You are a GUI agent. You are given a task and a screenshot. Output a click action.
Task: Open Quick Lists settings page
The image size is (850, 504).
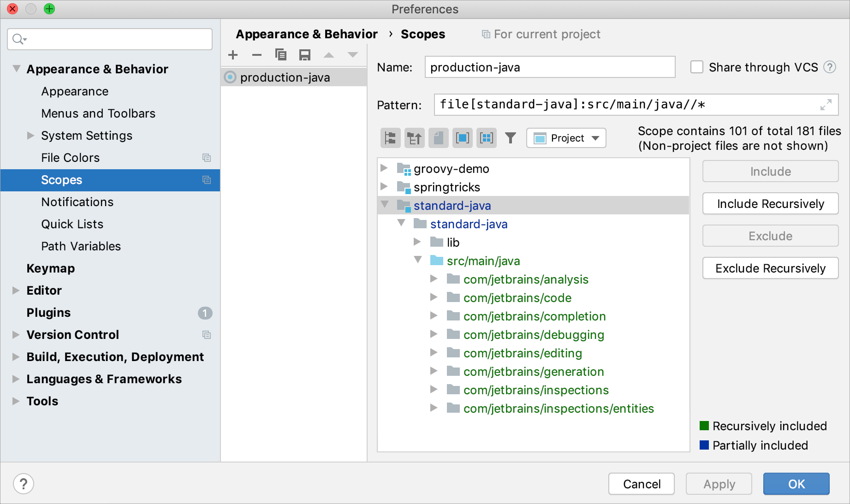[x=72, y=224]
